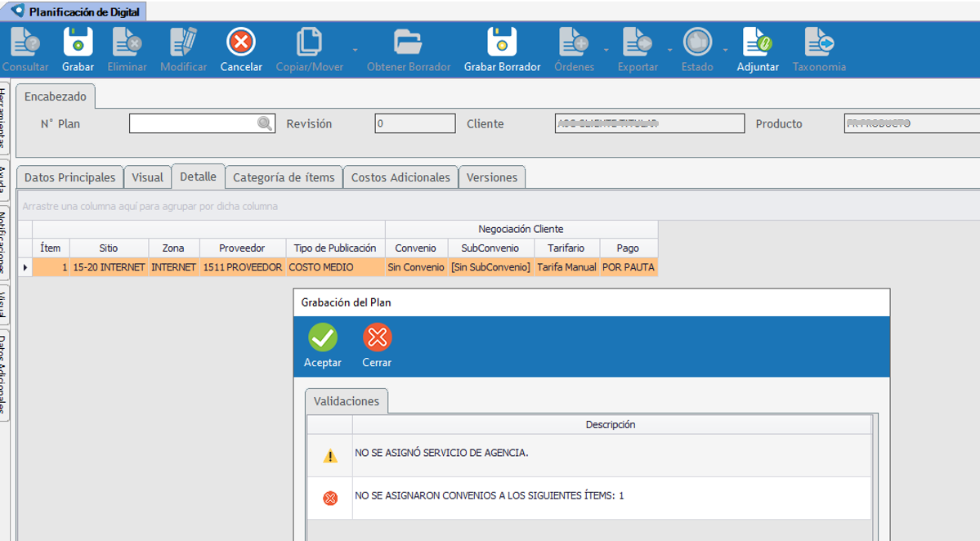
Task: Select the '1511 PROVEEDOR' cell
Action: (x=243, y=267)
